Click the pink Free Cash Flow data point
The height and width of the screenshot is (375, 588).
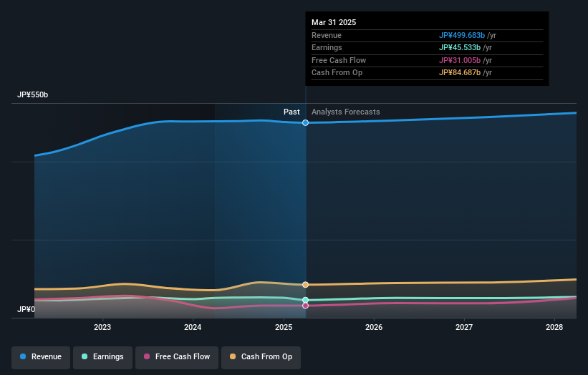(x=306, y=306)
